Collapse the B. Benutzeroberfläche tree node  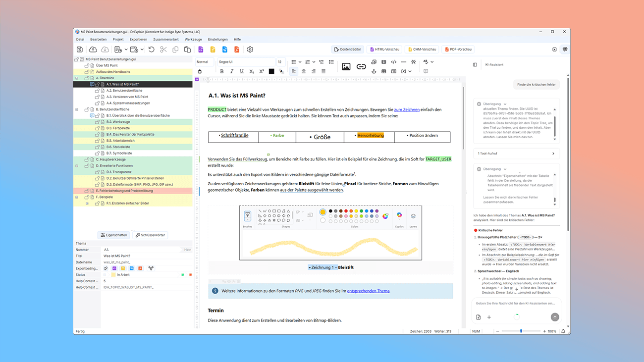pos(77,109)
